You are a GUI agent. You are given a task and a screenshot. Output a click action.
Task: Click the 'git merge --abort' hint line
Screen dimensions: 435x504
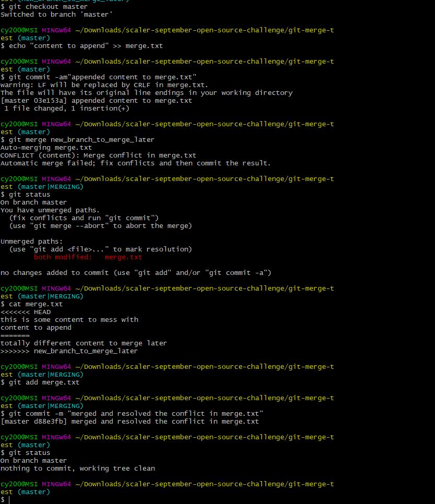coord(101,226)
